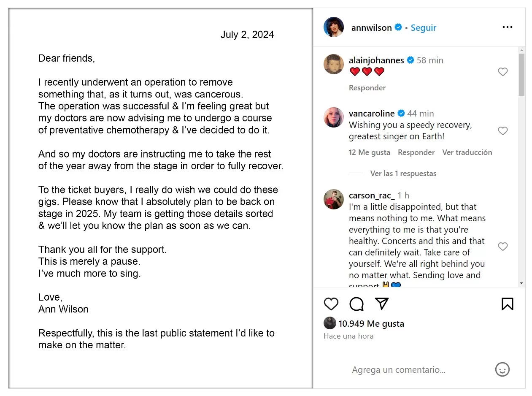Like vancaroline's comment with its heart toggle
The image size is (532, 396).
click(x=503, y=131)
